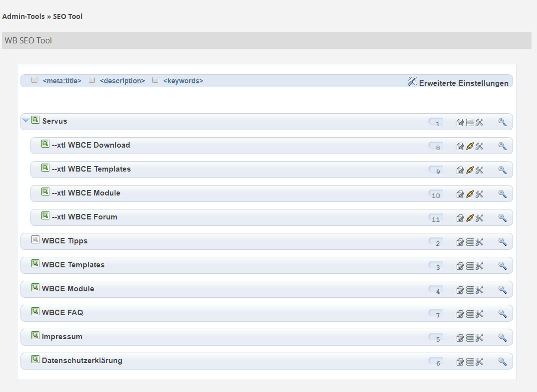Open tools settings for Impressum
This screenshot has width=537, height=392.
click(x=479, y=338)
